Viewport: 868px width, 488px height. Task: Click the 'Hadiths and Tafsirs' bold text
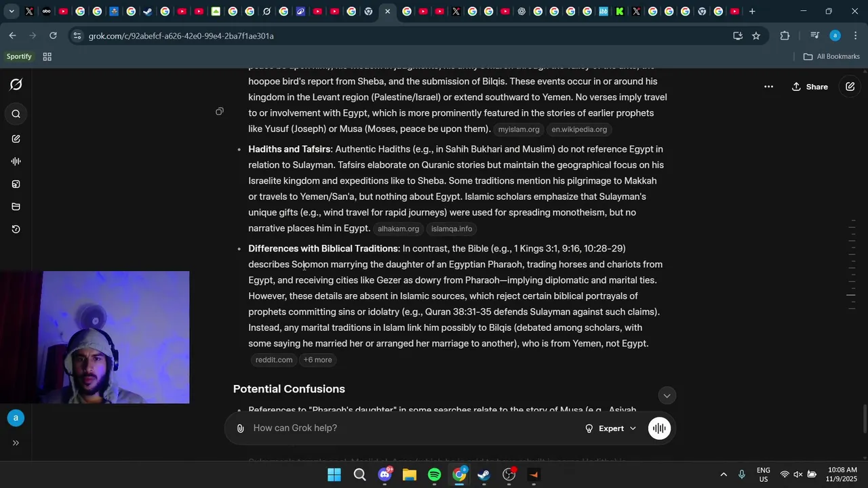(x=290, y=149)
